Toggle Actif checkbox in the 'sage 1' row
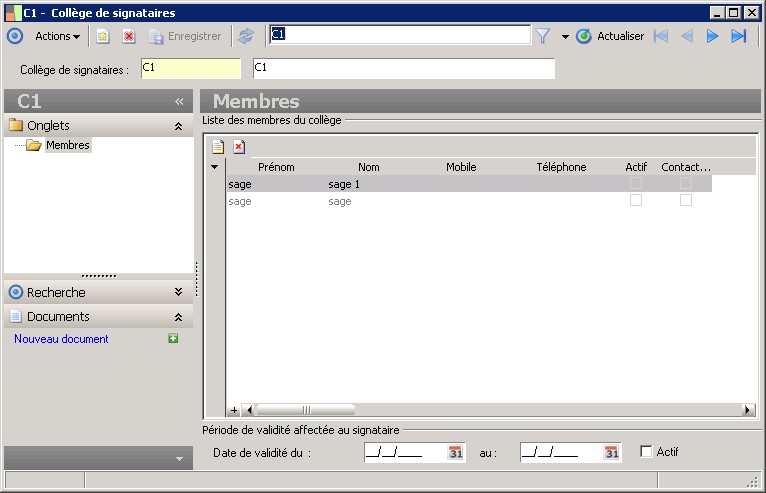766x493 pixels. pos(636,183)
